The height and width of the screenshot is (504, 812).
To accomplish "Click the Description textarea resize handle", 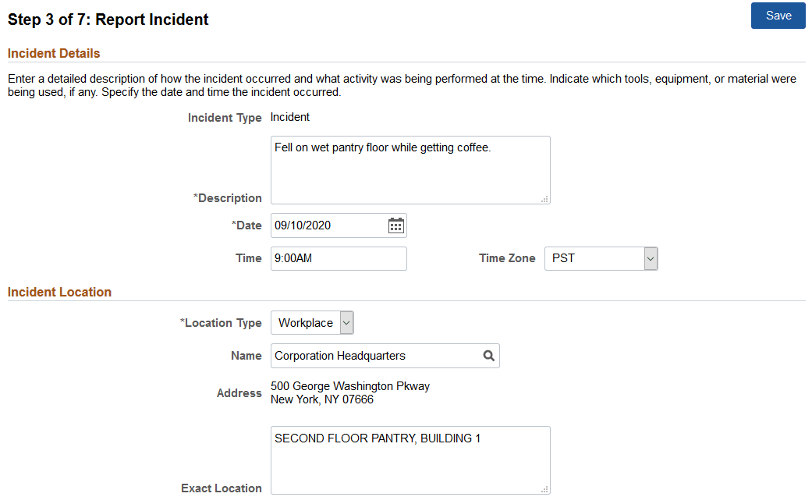I will click(x=545, y=200).
